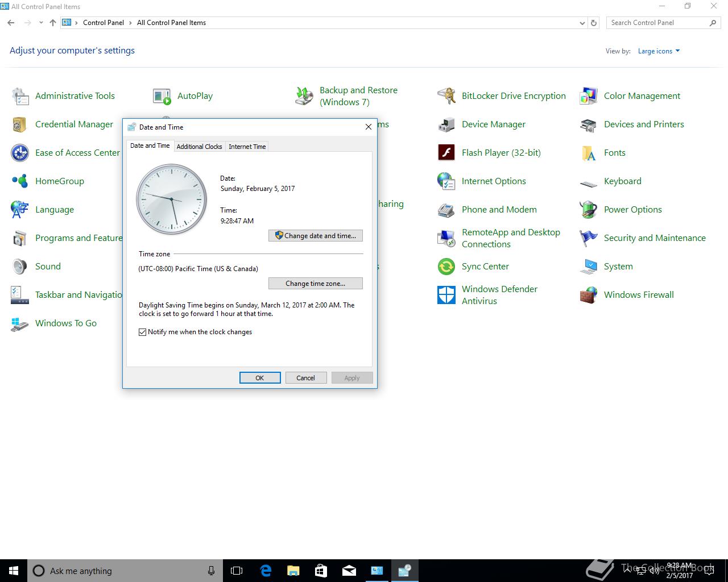Open the Windows Store taskbar icon

321,571
